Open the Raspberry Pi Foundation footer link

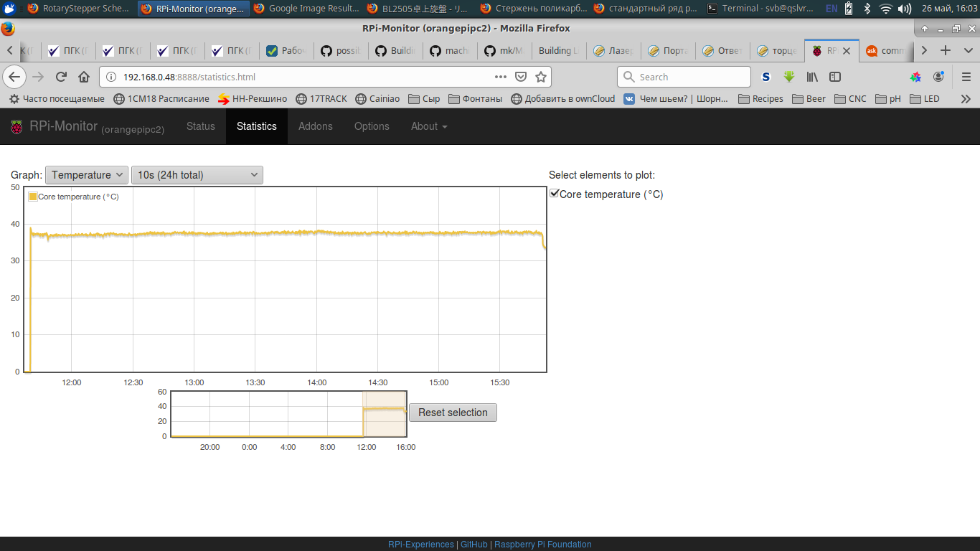click(x=543, y=545)
